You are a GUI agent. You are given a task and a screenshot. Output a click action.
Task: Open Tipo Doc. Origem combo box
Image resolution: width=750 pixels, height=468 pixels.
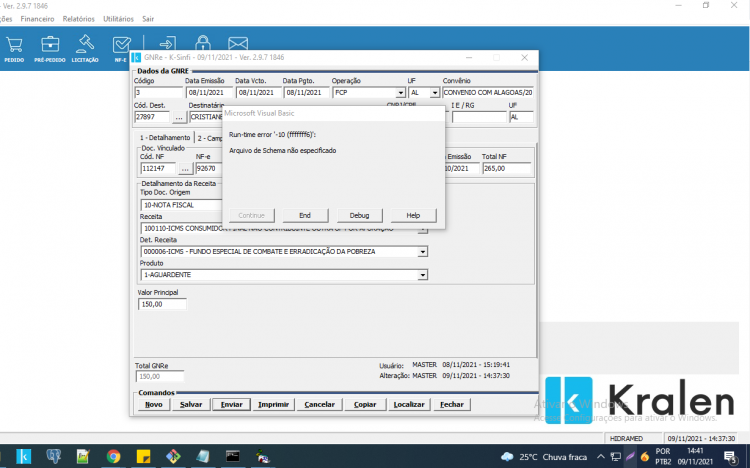(x=182, y=205)
